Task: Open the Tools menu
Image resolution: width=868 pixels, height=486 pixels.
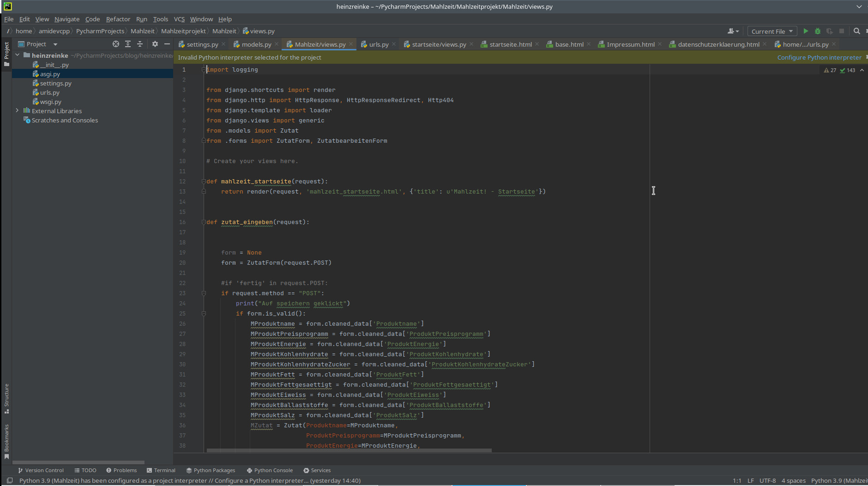Action: coord(161,19)
